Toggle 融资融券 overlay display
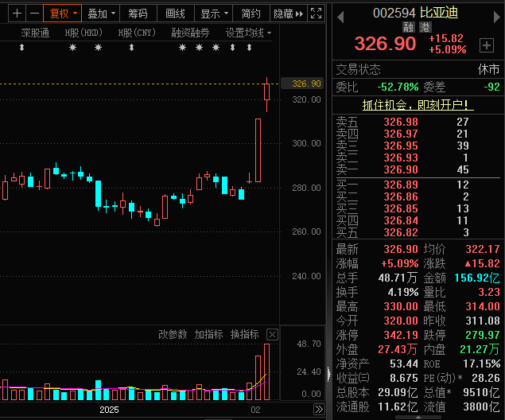Image resolution: width=505 pixels, height=420 pixels. [190, 33]
